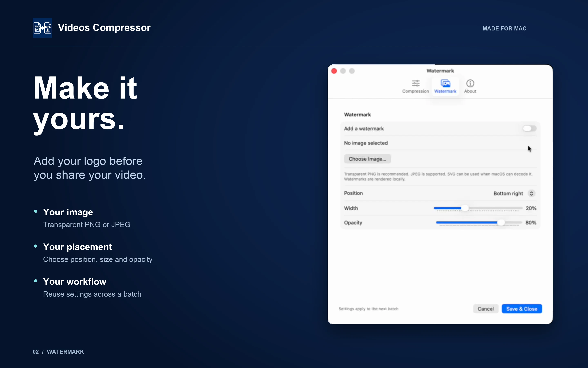The width and height of the screenshot is (588, 368).
Task: Click the Videos Compressor title text
Action: [x=104, y=28]
